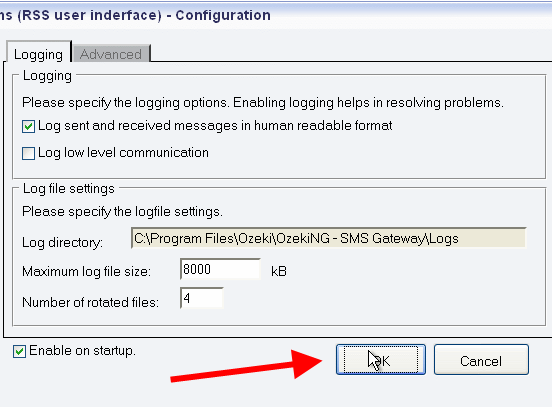Click the 'Log directory:' label
The image size is (552, 407).
tap(62, 242)
